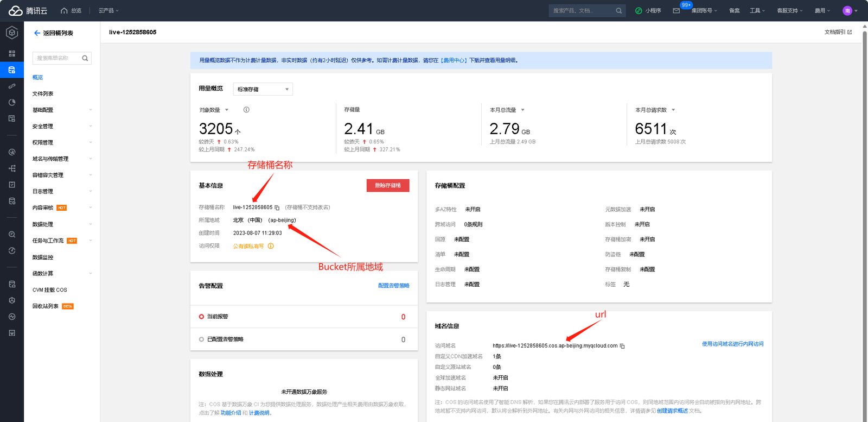Screen dimensions: 868x422
Task: Focus the 搜索产品、文档 search field
Action: [582, 10]
